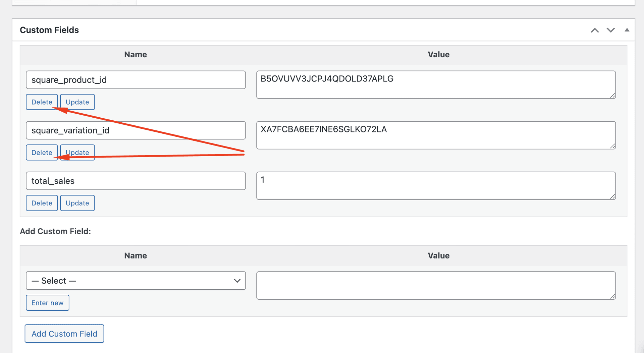The image size is (644, 353).
Task: Update the square_variation_id field
Action: 77,152
